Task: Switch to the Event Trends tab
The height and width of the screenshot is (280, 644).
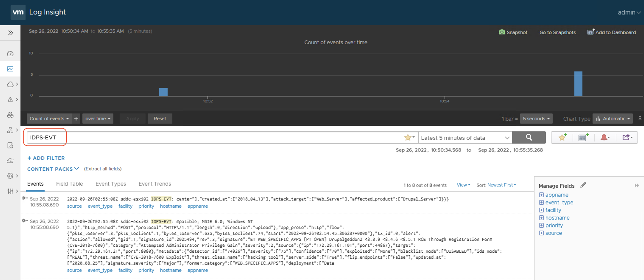Action: (x=155, y=184)
